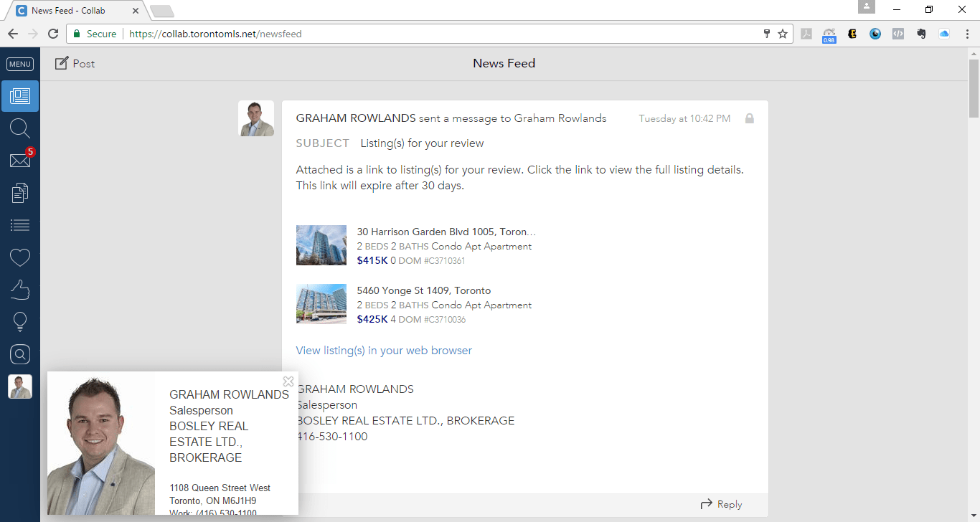
Task: Open the search magnifier in sidebar
Action: (20, 128)
